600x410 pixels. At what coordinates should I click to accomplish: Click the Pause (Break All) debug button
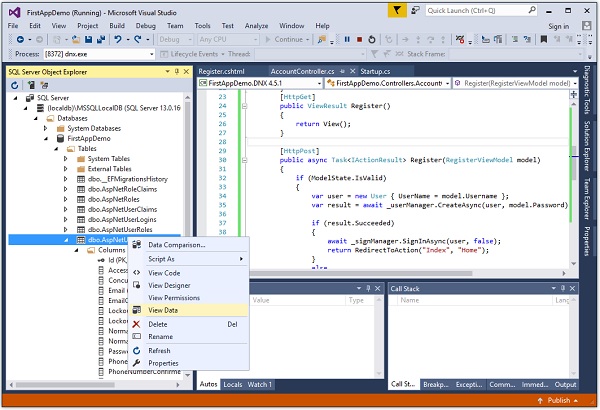click(x=346, y=39)
